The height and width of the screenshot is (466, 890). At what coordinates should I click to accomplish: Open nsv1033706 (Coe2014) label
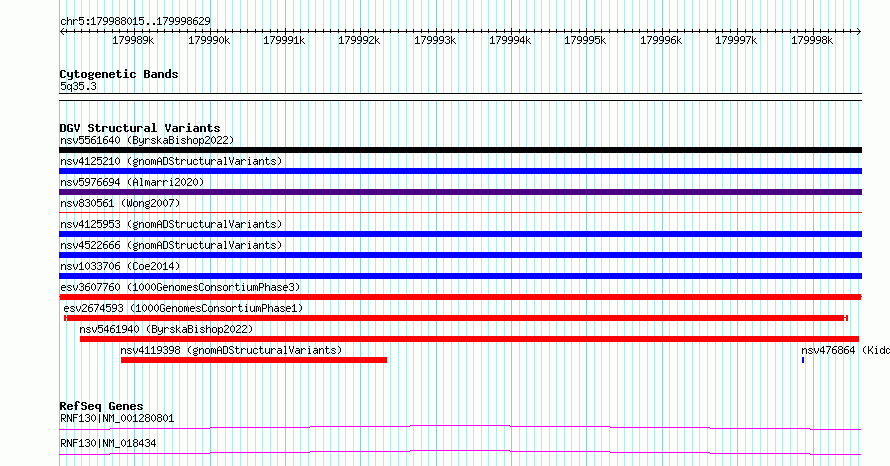pos(120,266)
